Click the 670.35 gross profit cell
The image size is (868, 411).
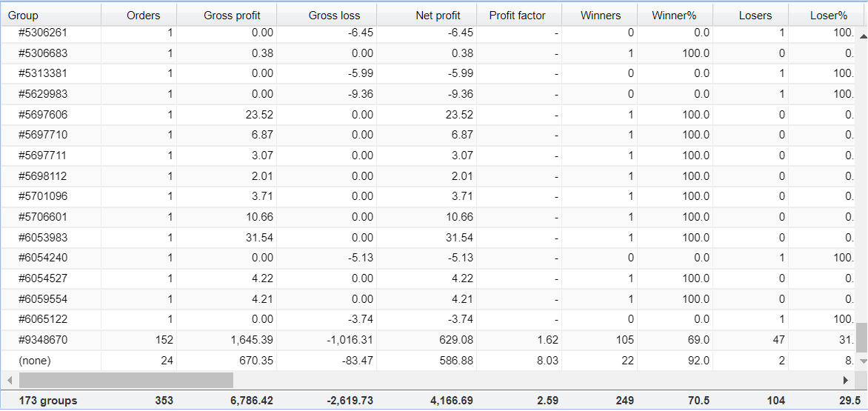click(227, 360)
